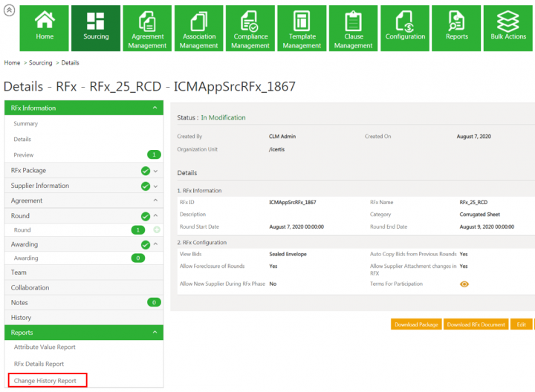Expand the RFx Package section

[x=155, y=171]
